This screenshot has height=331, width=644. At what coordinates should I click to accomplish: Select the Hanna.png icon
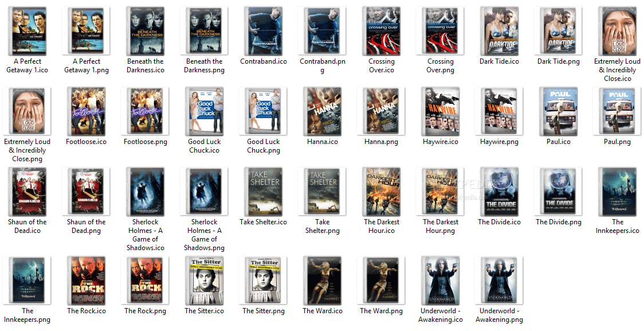pyautogui.click(x=382, y=111)
